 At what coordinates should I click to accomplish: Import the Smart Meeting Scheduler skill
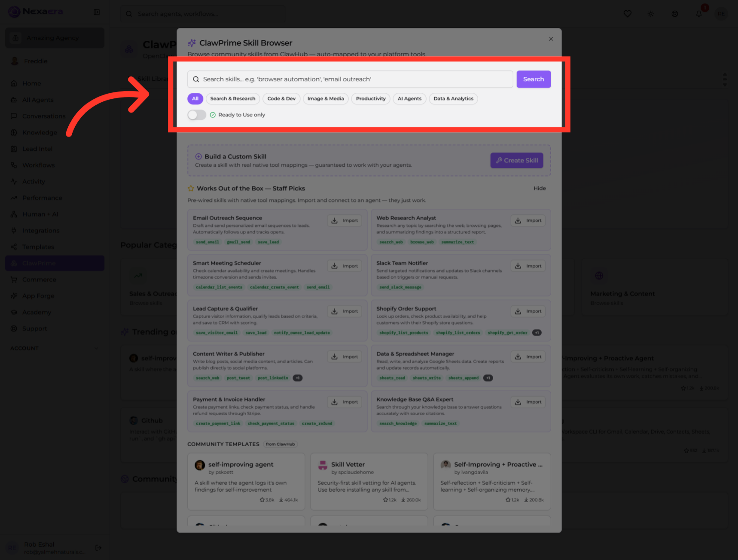click(x=345, y=266)
